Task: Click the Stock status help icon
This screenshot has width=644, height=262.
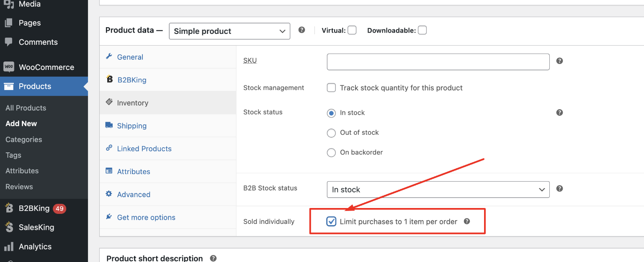Action: point(559,113)
